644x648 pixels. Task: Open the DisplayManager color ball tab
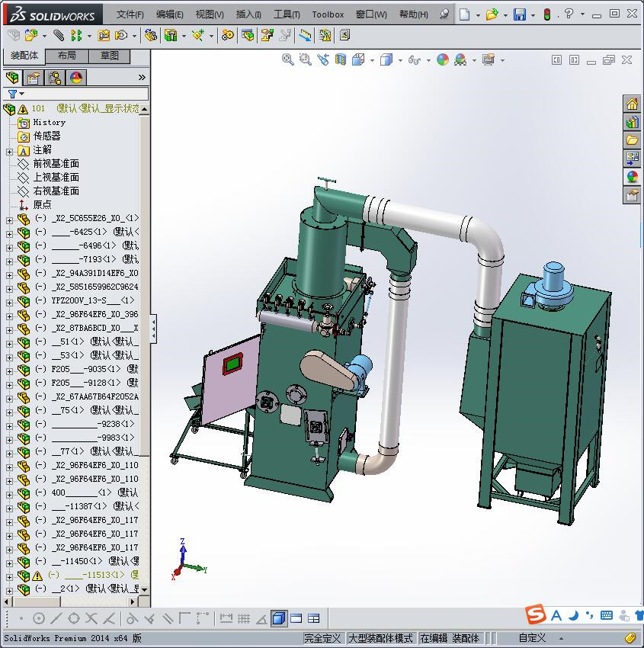coord(76,78)
